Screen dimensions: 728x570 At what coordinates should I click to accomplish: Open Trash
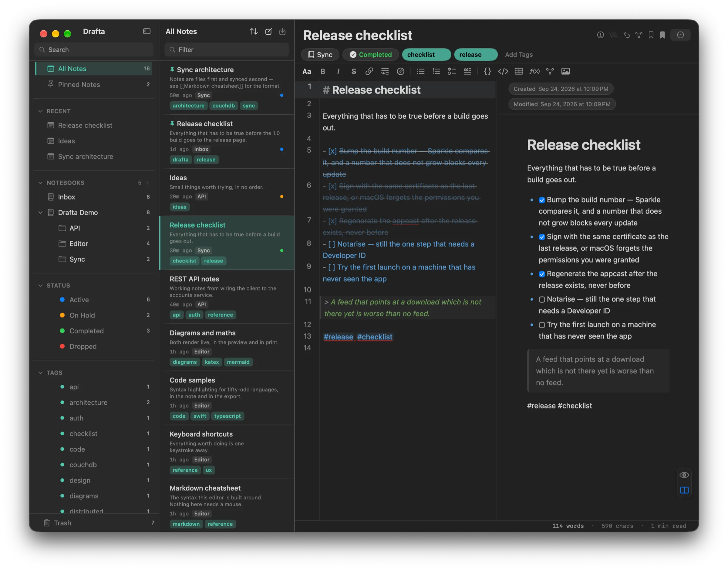[94, 523]
